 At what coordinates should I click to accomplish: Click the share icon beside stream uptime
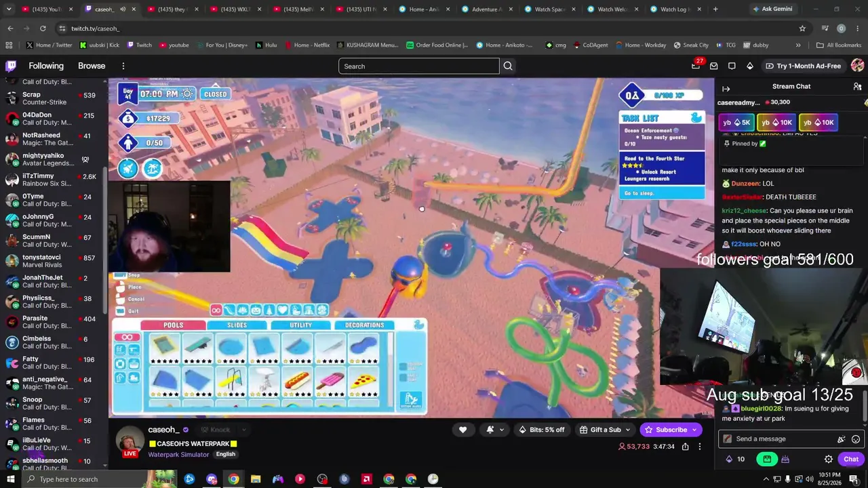coord(686,447)
